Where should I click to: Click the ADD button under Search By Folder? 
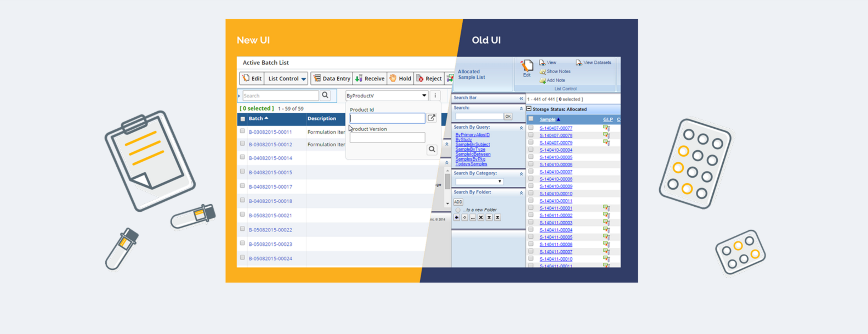pos(458,202)
